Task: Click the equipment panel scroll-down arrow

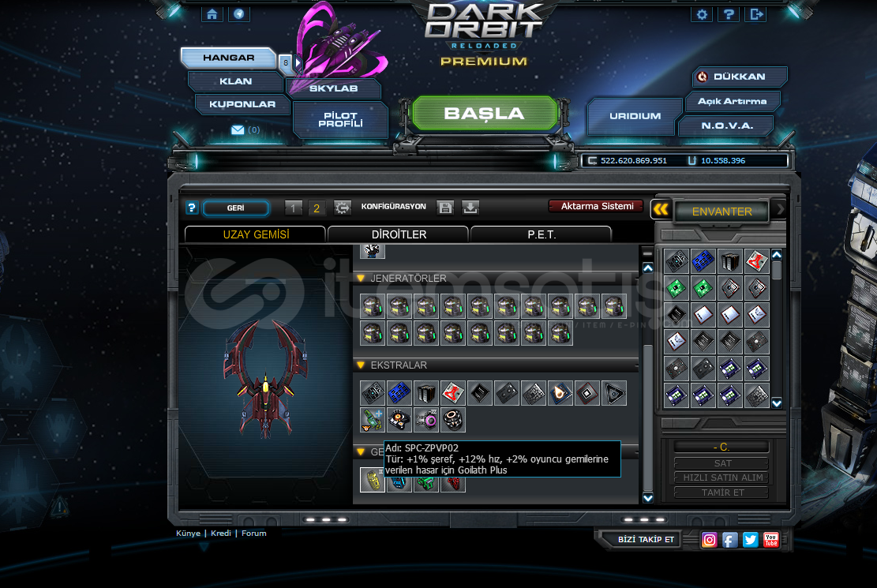Action: click(647, 498)
